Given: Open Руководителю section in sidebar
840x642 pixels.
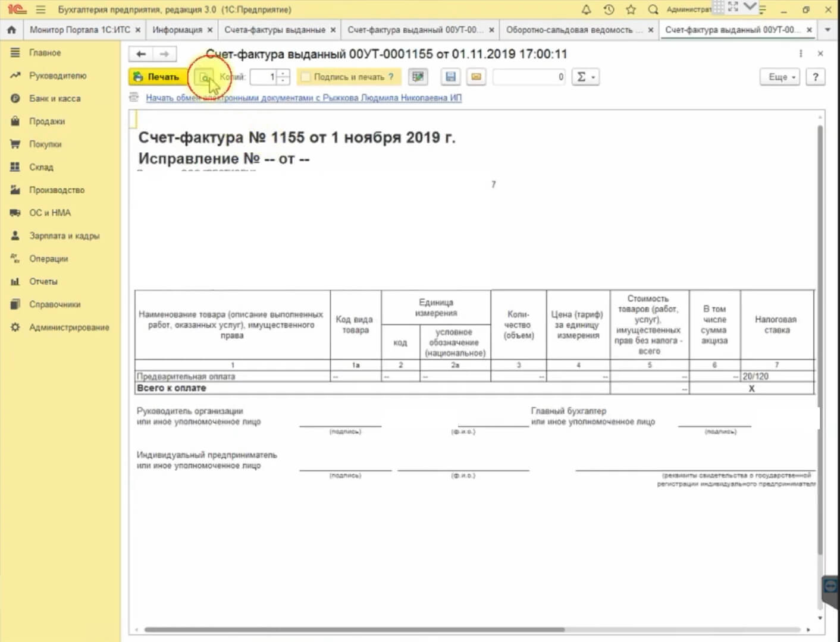Looking at the screenshot, I should coord(58,75).
